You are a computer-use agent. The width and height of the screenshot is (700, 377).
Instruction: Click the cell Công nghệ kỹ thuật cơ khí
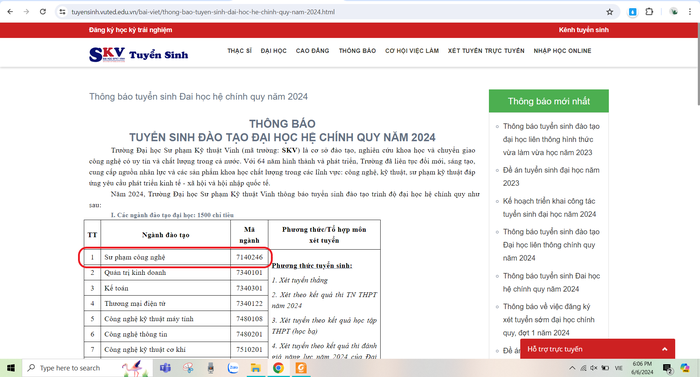pos(166,349)
